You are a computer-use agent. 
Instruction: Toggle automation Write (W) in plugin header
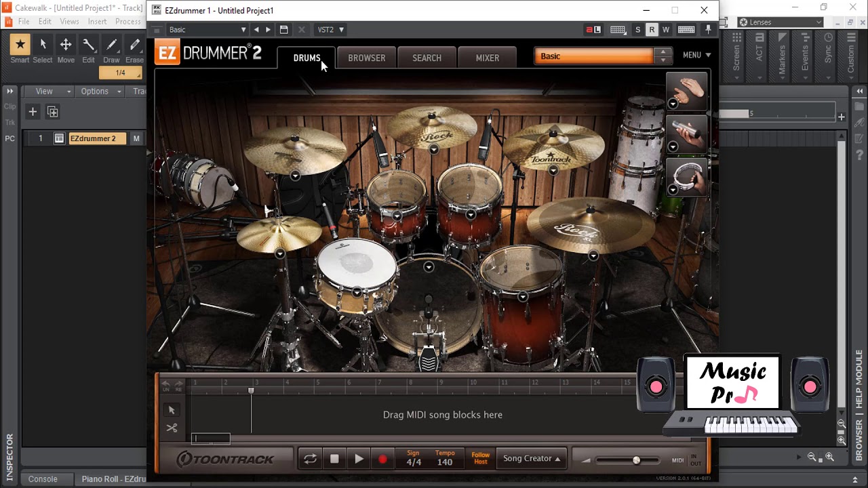tap(666, 30)
